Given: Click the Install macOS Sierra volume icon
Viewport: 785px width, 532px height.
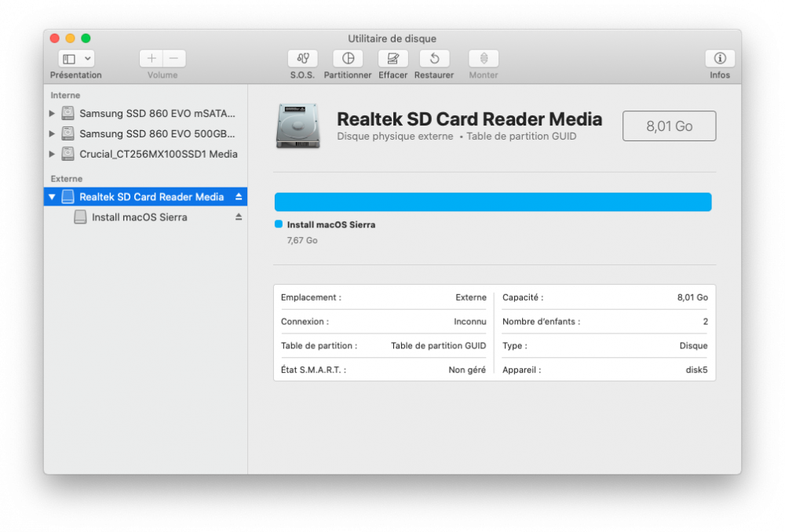Looking at the screenshot, I should coord(80,217).
